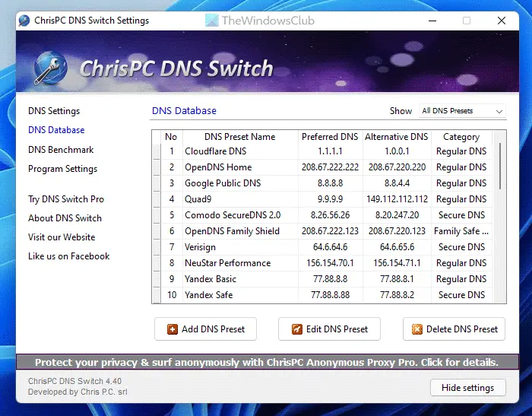Click the preferred DNS value 9.9.9.9
532x416 pixels.
(330, 199)
